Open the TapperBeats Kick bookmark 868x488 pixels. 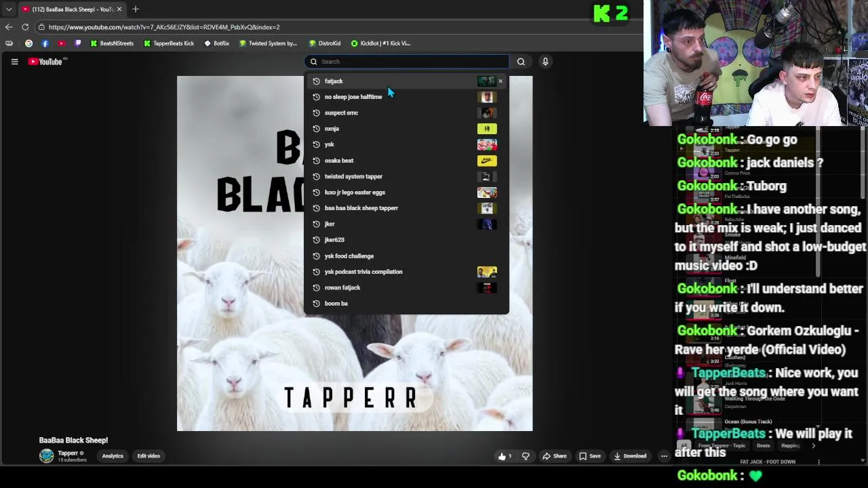pos(169,43)
